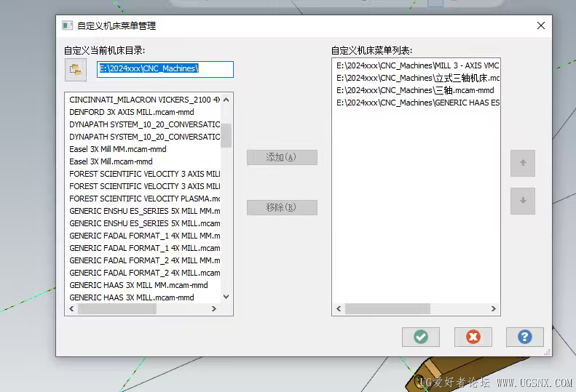Select the 立式三轴机床 menu list entry
Viewport: 576px width, 392px height.
coord(417,78)
